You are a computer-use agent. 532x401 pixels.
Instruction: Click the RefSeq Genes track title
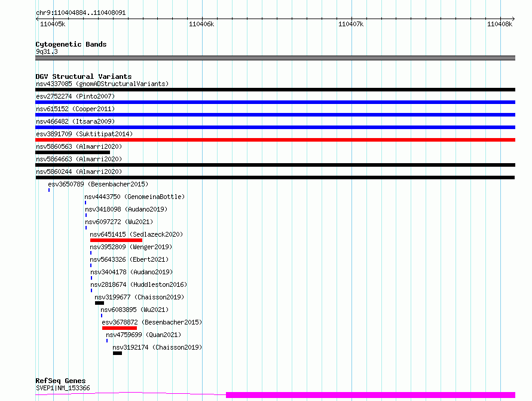60,381
